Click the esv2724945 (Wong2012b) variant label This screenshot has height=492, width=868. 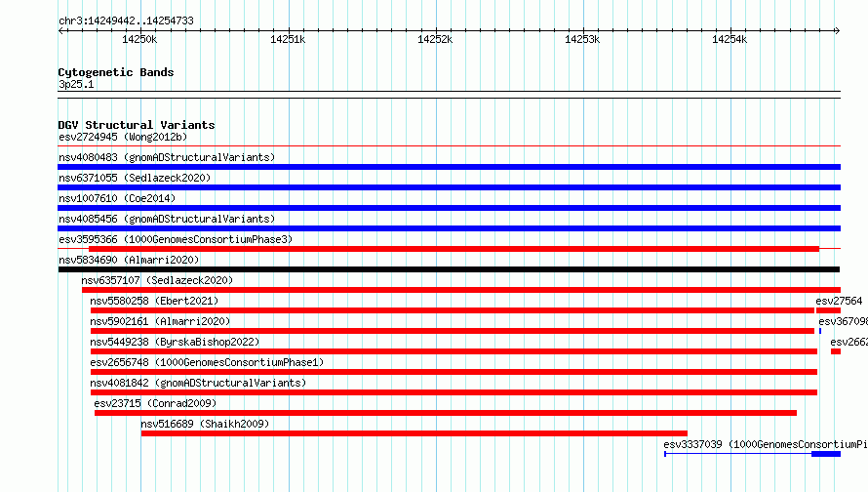123,137
